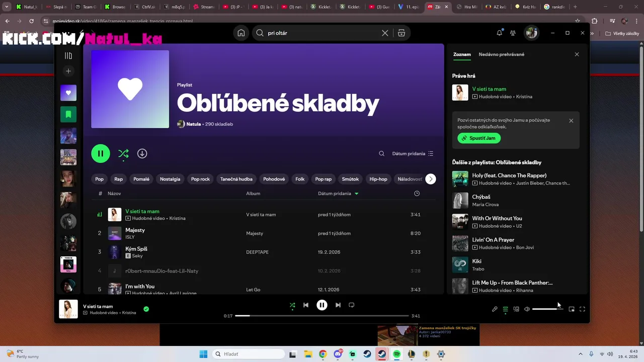Sort by Album column header
This screenshot has width=644, height=362.
click(x=253, y=194)
